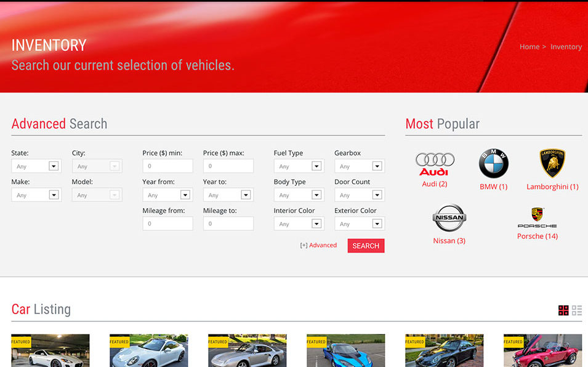Switch to list view in Car Listing
The image size is (588, 367).
click(x=576, y=310)
